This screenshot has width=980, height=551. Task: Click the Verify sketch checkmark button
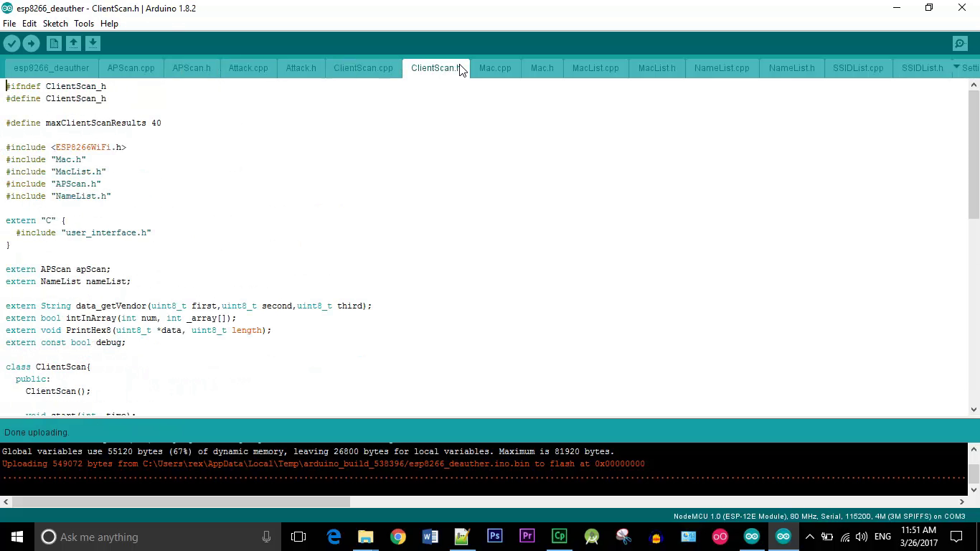11,44
